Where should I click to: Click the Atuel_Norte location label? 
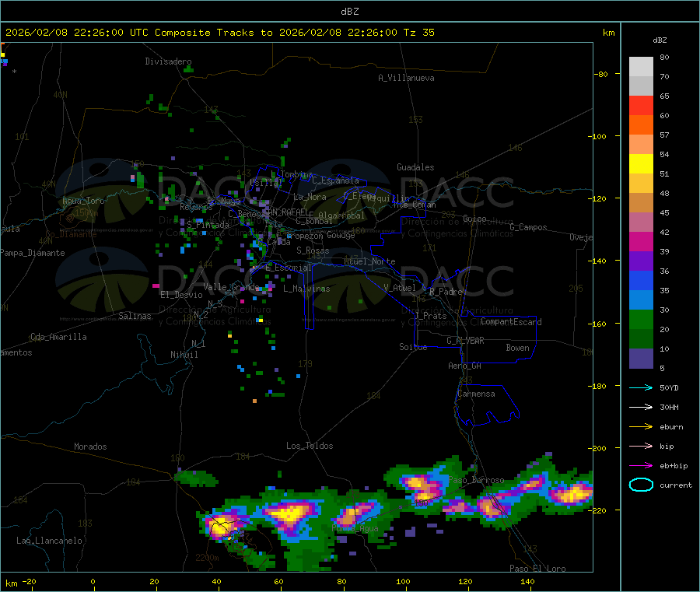coord(369,261)
